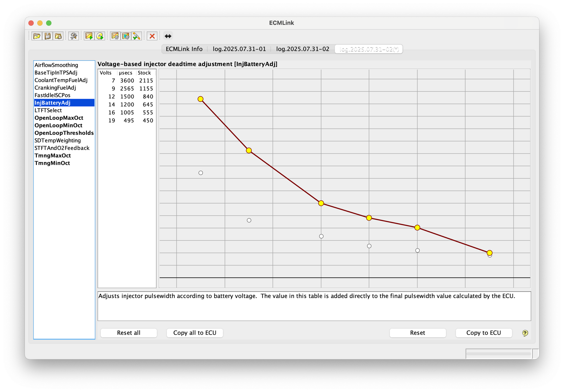The height and width of the screenshot is (392, 564).
Task: Click the open folder toolbar icon
Action: pyautogui.click(x=37, y=36)
